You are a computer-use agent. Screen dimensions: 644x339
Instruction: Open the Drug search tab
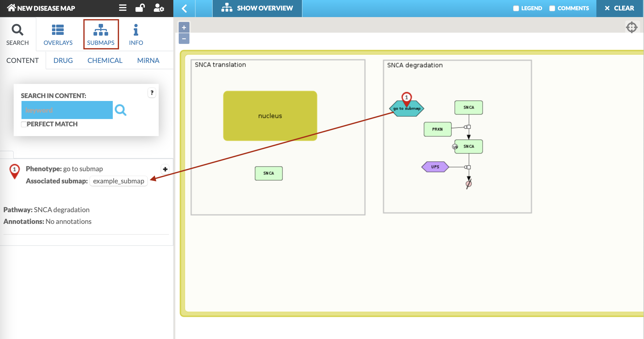click(x=63, y=60)
